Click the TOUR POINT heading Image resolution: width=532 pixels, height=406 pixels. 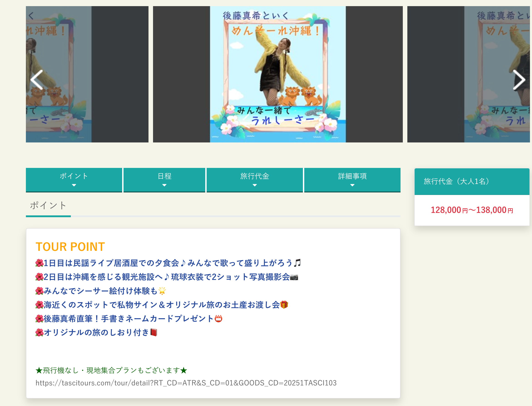click(x=70, y=247)
